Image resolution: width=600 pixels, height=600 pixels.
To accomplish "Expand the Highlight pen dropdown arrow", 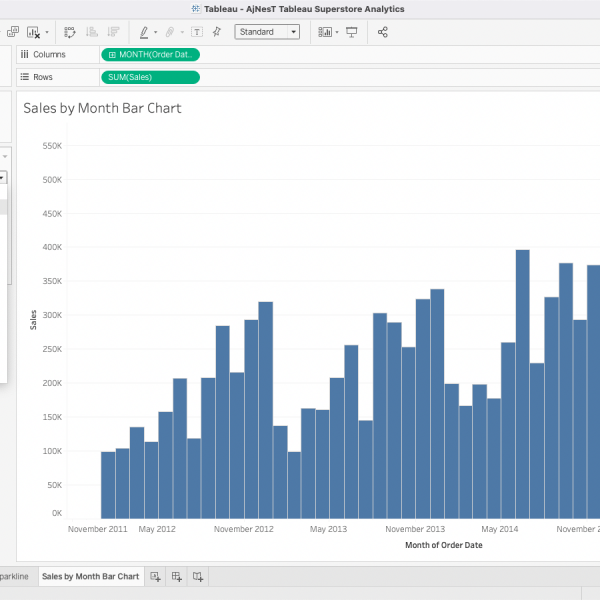I will [x=156, y=32].
